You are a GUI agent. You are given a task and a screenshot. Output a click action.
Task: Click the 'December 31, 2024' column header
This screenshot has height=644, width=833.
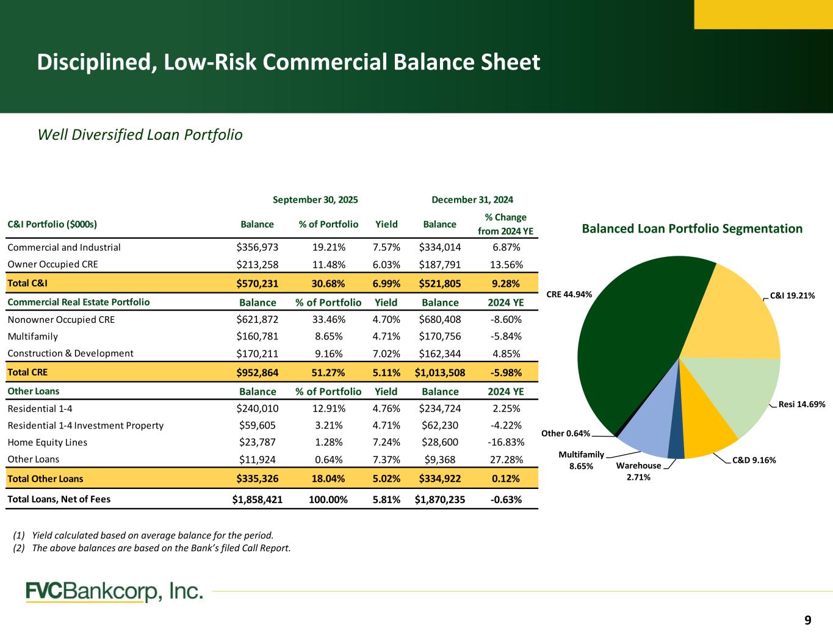click(472, 200)
